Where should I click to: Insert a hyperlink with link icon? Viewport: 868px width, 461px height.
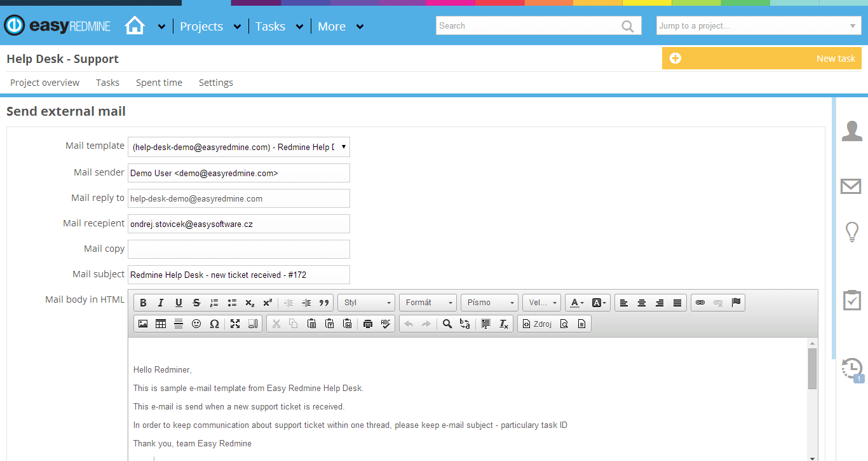pyautogui.click(x=700, y=303)
